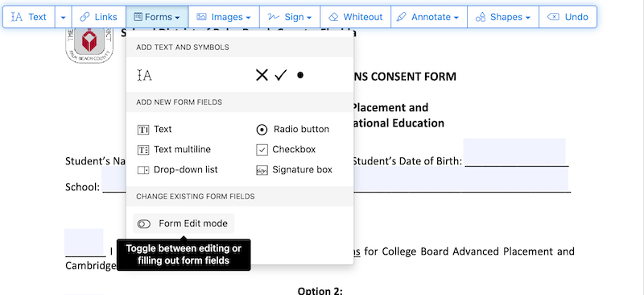Insert a dot bullet symbol
The width and height of the screenshot is (644, 295).
coord(300,75)
